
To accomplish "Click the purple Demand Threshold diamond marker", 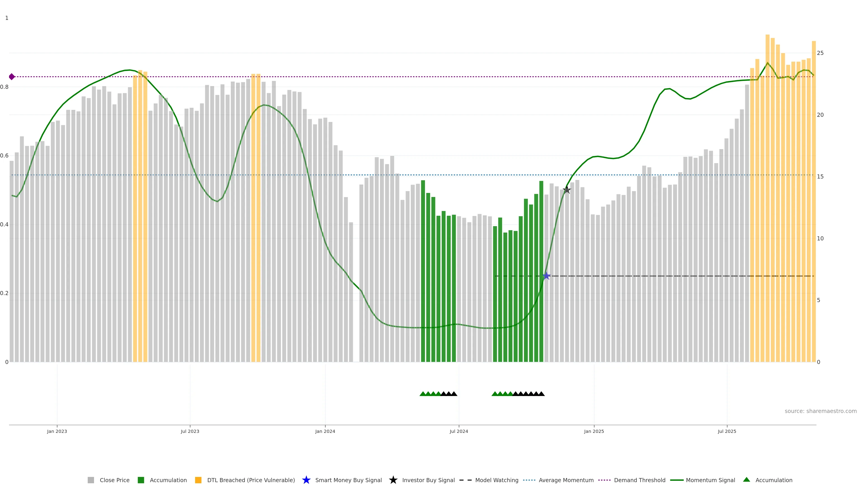I will (12, 77).
